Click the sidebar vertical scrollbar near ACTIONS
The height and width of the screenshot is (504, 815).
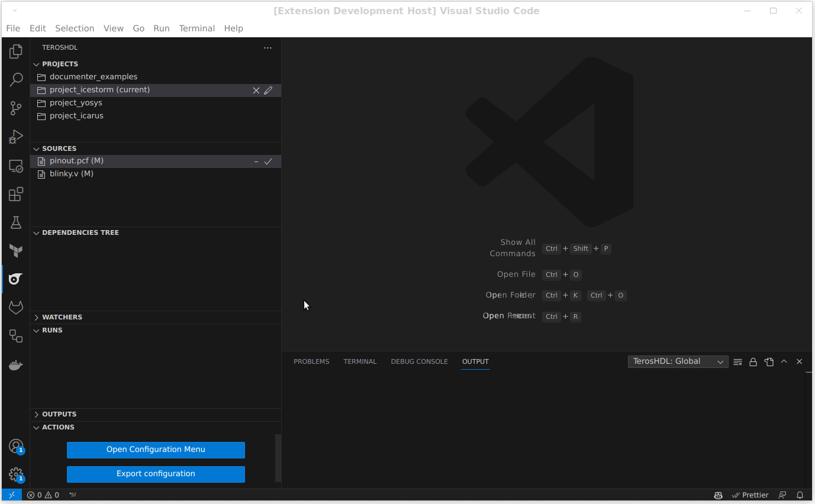(278, 458)
